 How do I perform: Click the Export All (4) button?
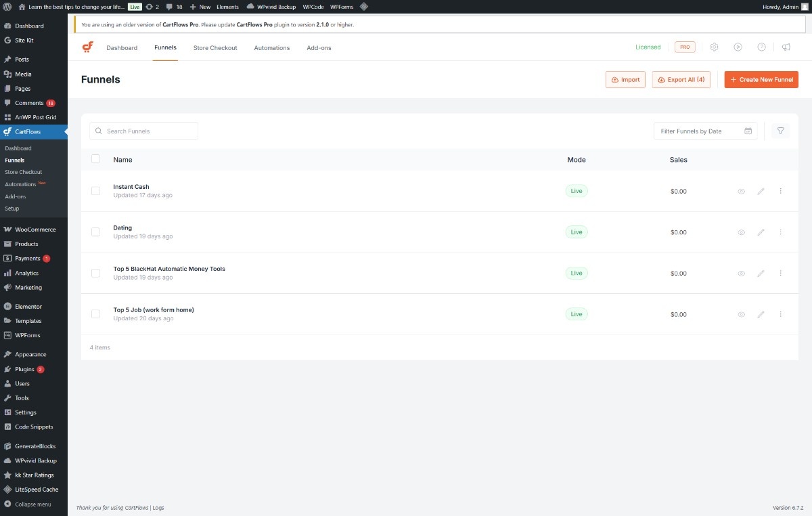[681, 80]
